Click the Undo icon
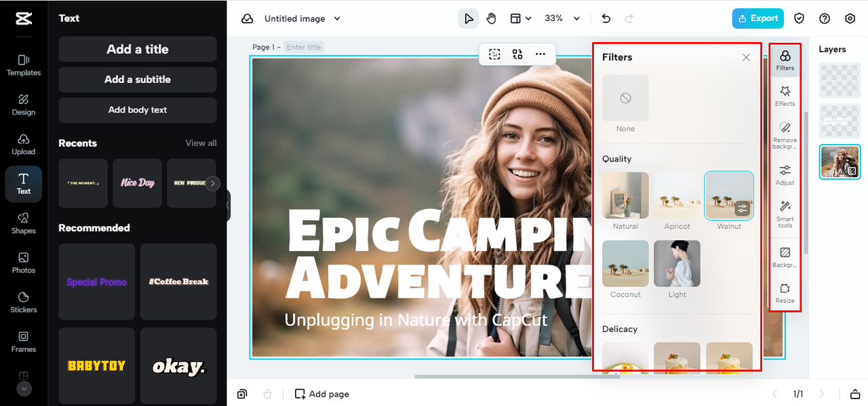868x406 pixels. pos(606,18)
